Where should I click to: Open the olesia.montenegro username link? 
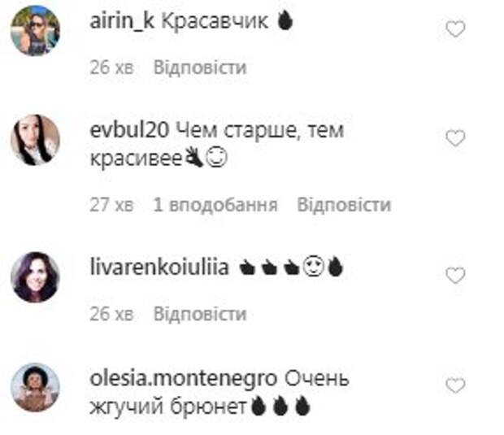coord(183,378)
